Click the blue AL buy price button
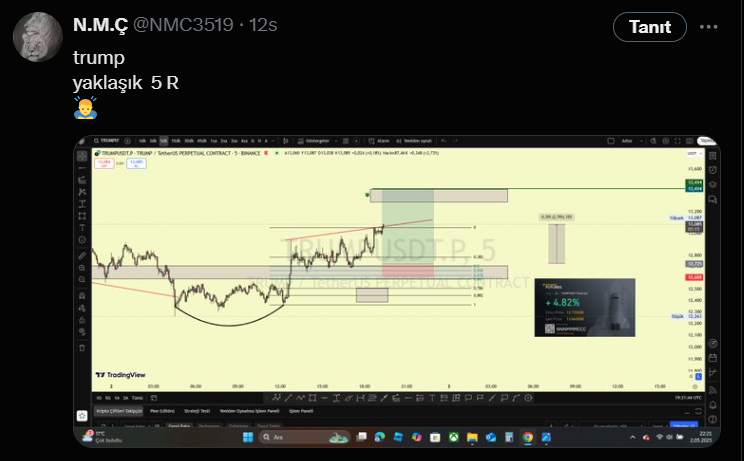Image resolution: width=744 pixels, height=461 pixels. coord(136,164)
